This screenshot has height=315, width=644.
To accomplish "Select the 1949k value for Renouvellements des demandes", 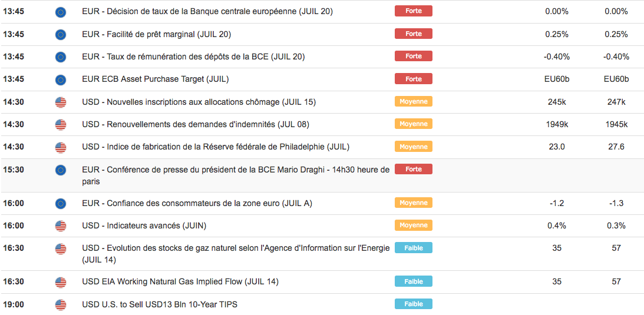I will pyautogui.click(x=557, y=124).
